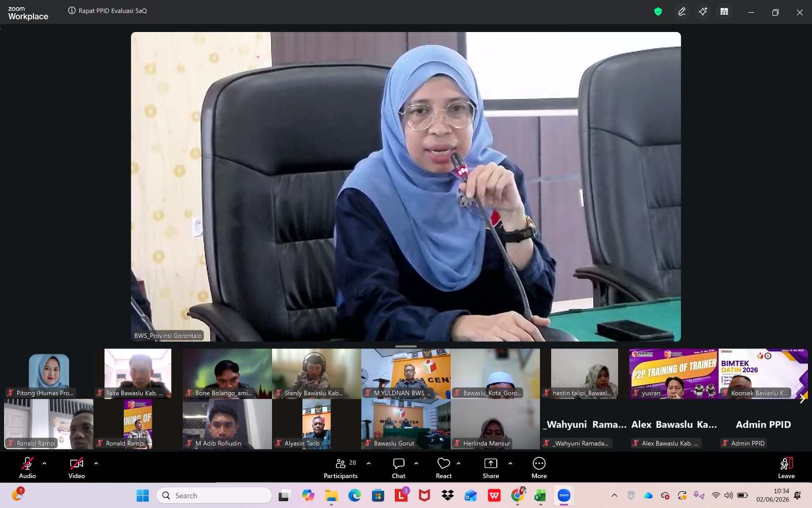
Task: Click thumbnail divider handle above gallery strip
Action: 406,346
